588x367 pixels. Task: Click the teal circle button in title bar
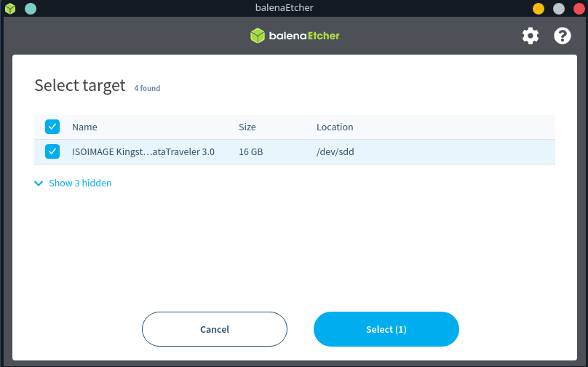(31, 9)
